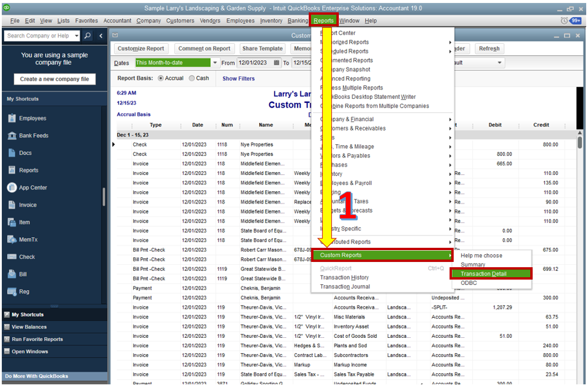Click the QuickBooks logo icon in title bar

pyautogui.click(x=6, y=8)
